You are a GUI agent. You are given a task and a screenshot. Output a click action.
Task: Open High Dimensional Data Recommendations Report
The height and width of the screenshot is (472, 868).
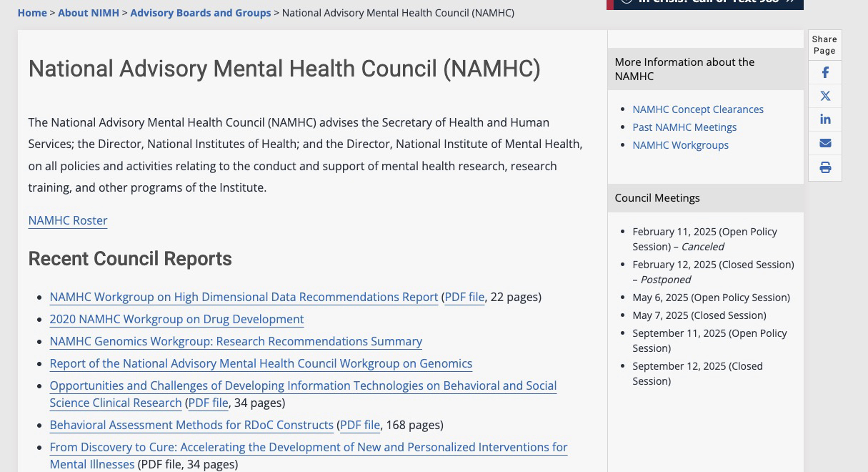[x=244, y=297]
